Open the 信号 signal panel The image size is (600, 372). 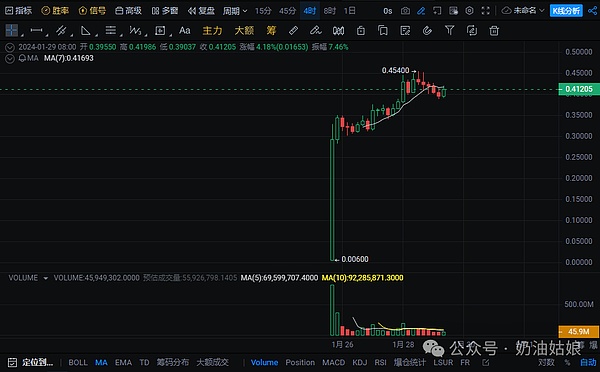(x=92, y=11)
